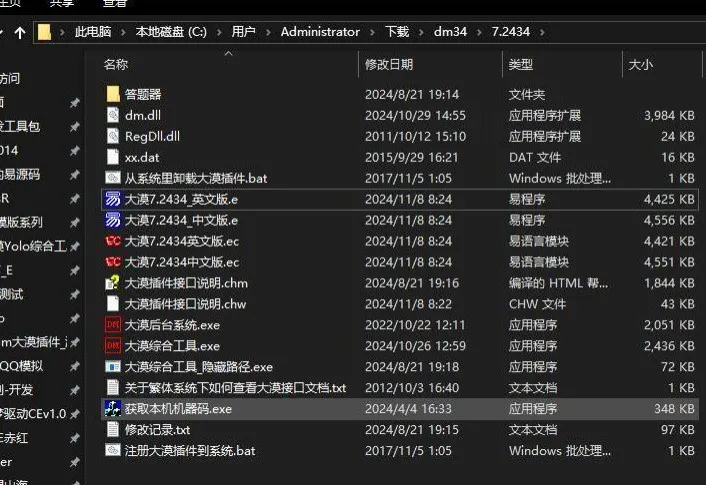Click the dm.dll file icon
This screenshot has width=706, height=485.
pos(113,115)
